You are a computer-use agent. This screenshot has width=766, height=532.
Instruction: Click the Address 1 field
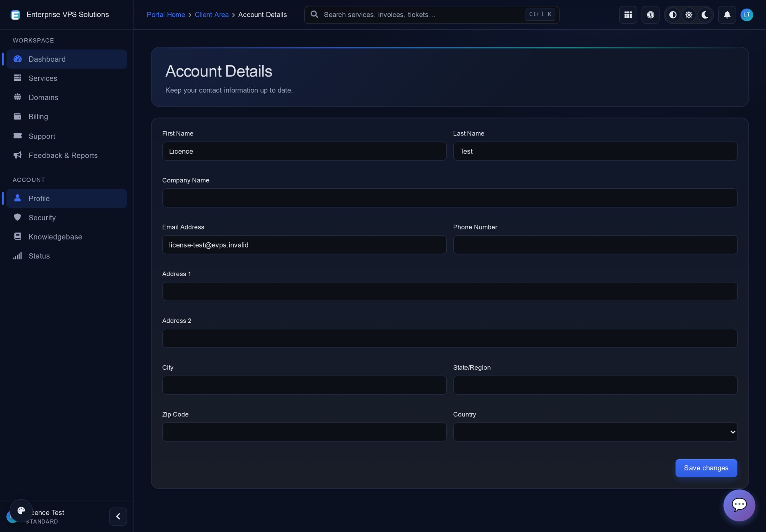[x=450, y=291]
